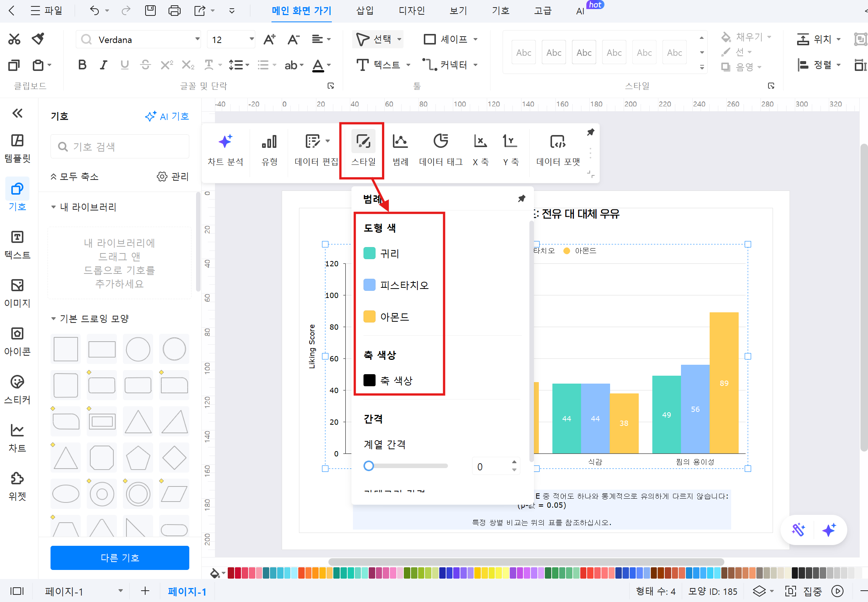Open the font size 12 dropdown

252,39
